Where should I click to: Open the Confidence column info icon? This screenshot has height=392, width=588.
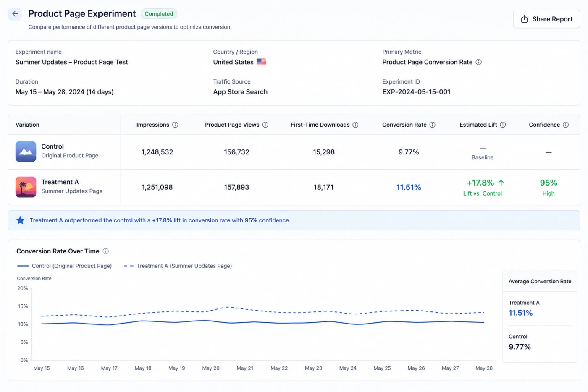pyautogui.click(x=566, y=125)
